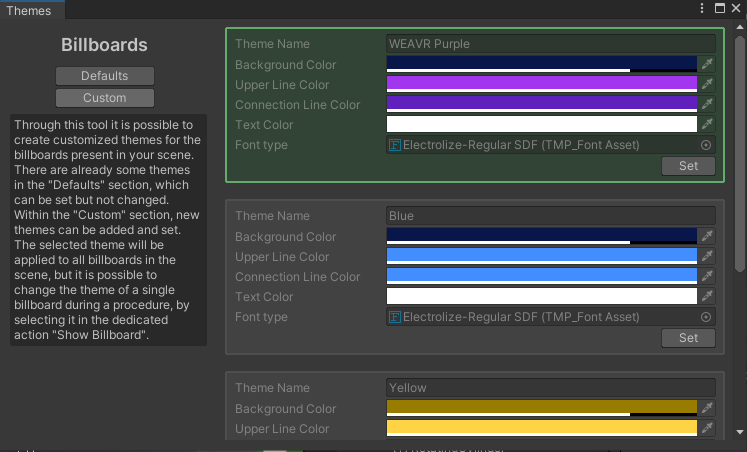Select the font asset icon in Blue theme
Viewport: 747px width, 452px height.
pos(394,317)
